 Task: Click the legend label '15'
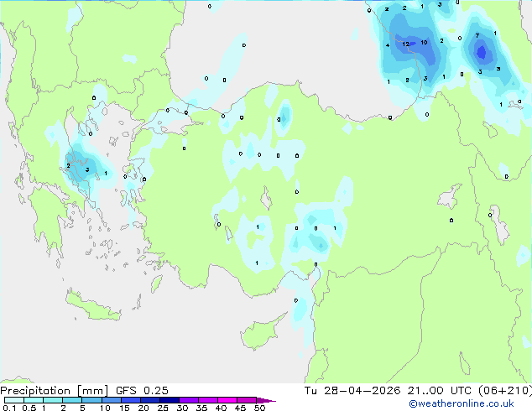coord(124,408)
